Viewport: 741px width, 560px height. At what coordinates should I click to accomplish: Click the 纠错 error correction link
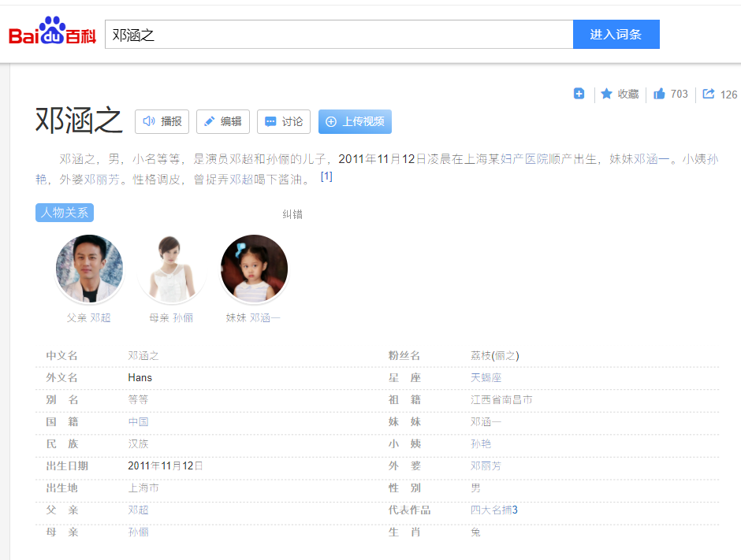pos(292,214)
